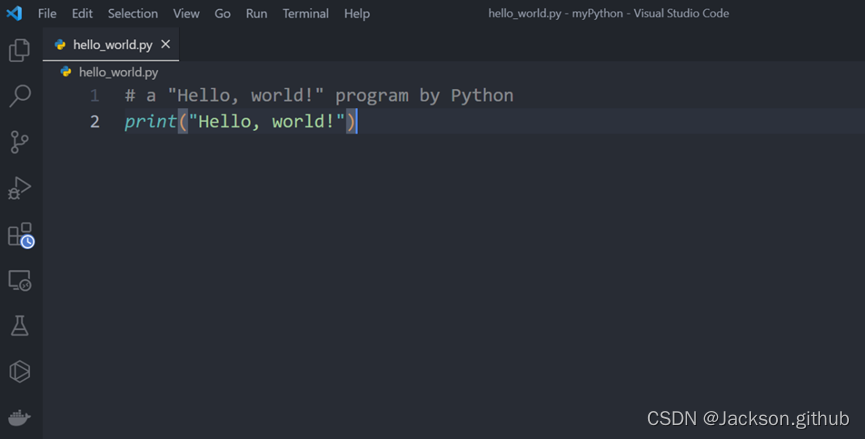Close the hello_world.py editor tab
The height and width of the screenshot is (439, 865).
166,45
